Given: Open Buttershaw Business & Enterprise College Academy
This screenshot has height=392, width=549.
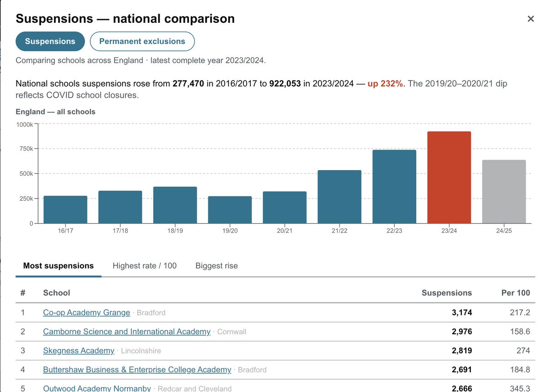Looking at the screenshot, I should (137, 370).
